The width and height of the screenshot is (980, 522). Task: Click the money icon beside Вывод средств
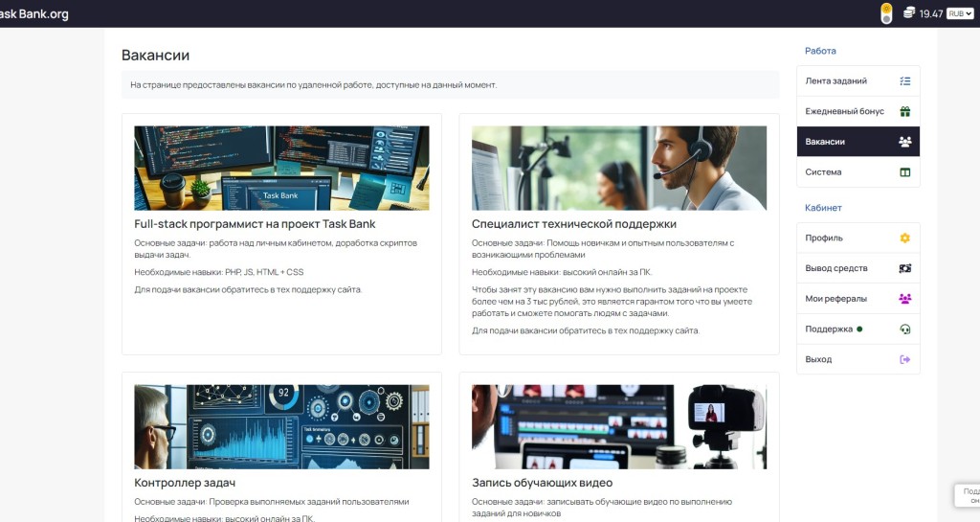pos(904,268)
